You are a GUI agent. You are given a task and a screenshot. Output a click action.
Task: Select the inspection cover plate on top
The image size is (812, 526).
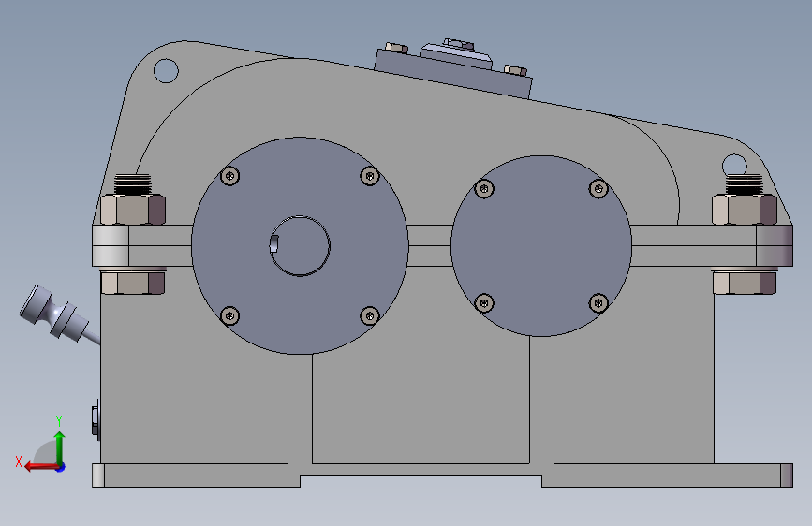[x=453, y=77]
